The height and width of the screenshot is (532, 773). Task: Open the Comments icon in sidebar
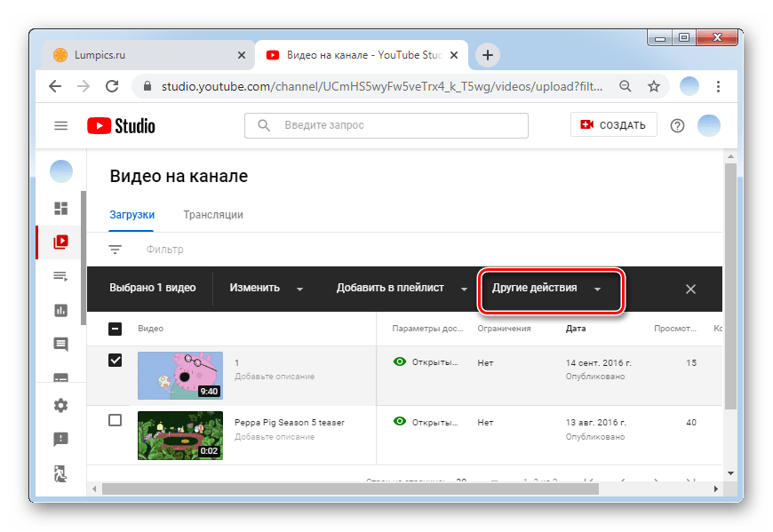pyautogui.click(x=61, y=345)
